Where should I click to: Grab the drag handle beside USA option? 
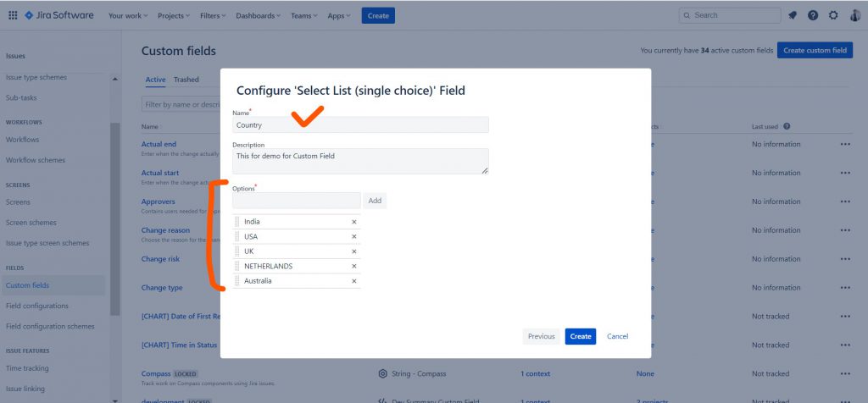pyautogui.click(x=237, y=237)
